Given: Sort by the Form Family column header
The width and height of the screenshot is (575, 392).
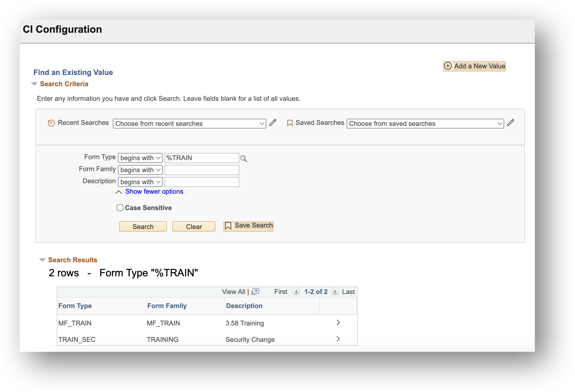Looking at the screenshot, I should (x=167, y=306).
